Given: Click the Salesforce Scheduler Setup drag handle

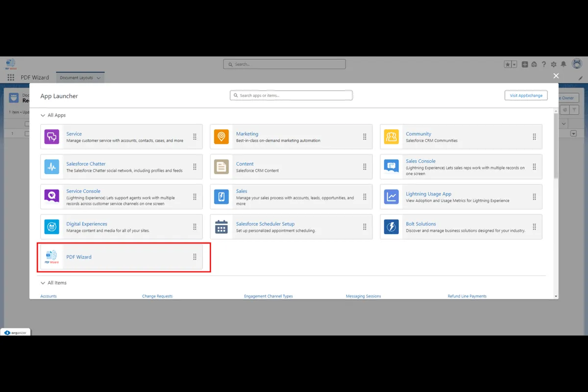Looking at the screenshot, I should 365,227.
